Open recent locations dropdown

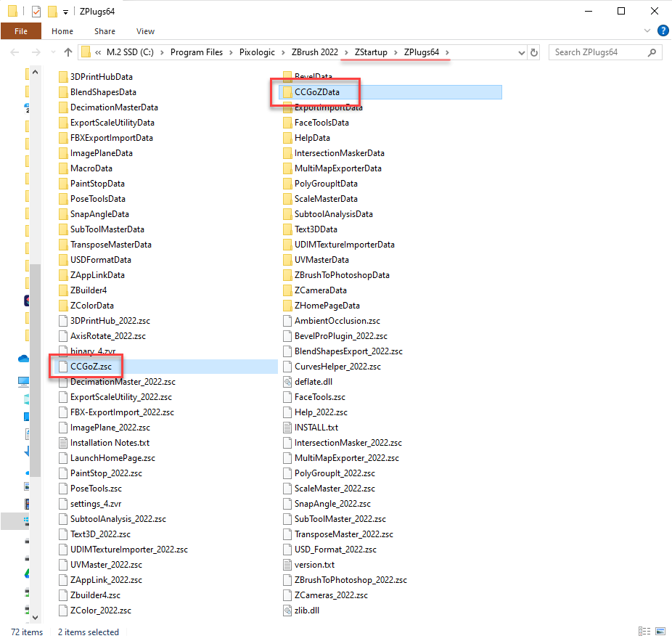click(x=53, y=52)
